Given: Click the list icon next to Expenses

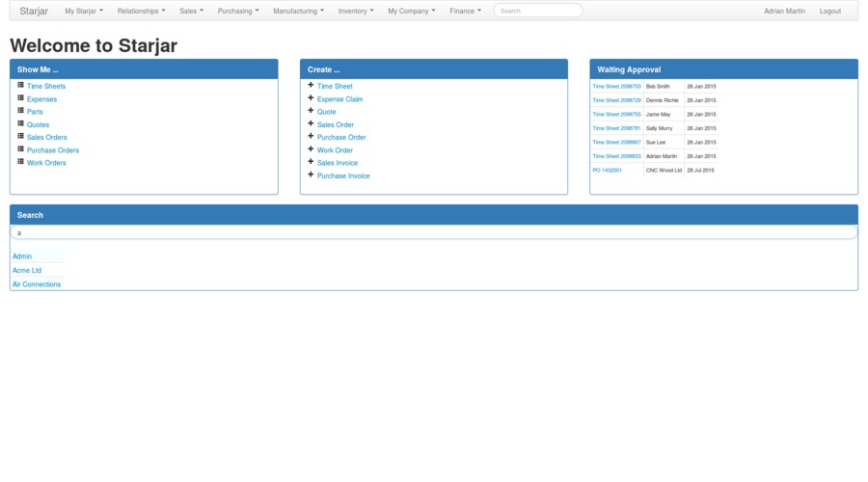Looking at the screenshot, I should [21, 98].
